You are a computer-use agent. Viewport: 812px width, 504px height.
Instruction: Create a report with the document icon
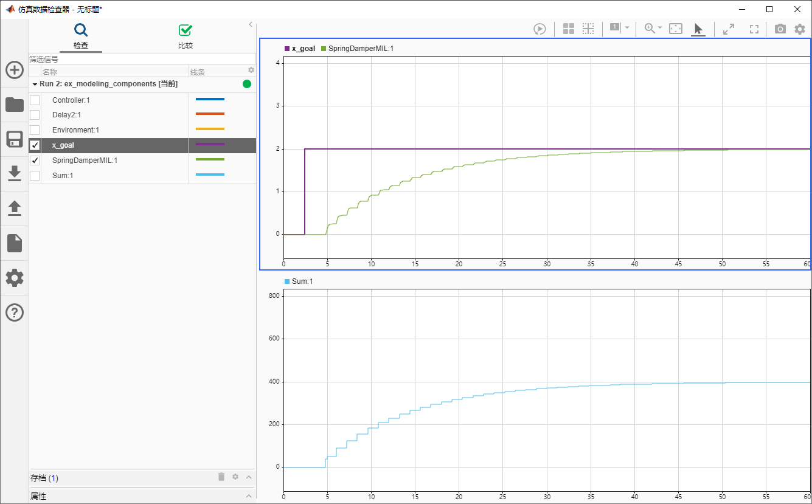coord(15,243)
